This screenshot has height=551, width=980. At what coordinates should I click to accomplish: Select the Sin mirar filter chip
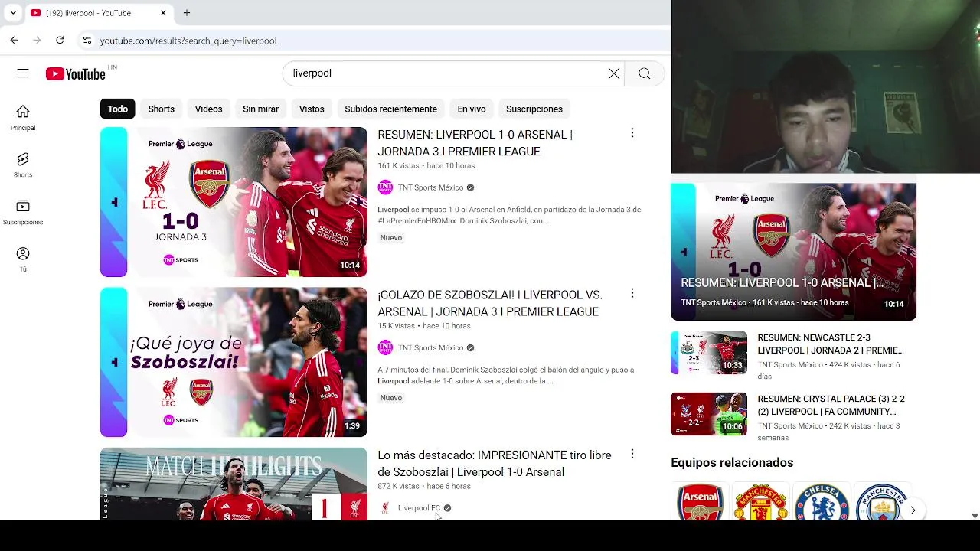pyautogui.click(x=260, y=109)
